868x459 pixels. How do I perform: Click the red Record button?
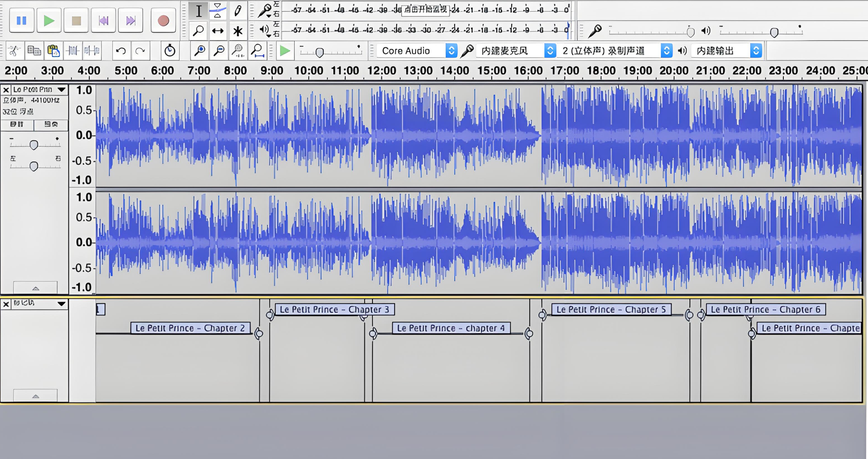[x=163, y=21]
